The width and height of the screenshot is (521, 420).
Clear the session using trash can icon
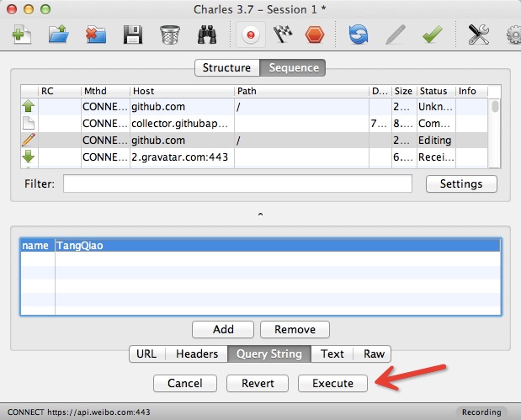pyautogui.click(x=168, y=35)
